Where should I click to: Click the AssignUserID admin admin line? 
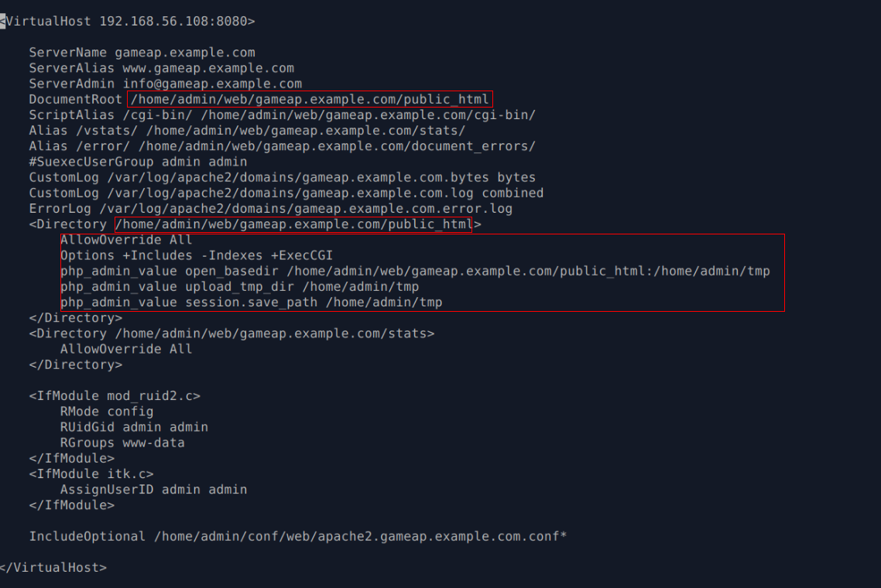pyautogui.click(x=154, y=490)
